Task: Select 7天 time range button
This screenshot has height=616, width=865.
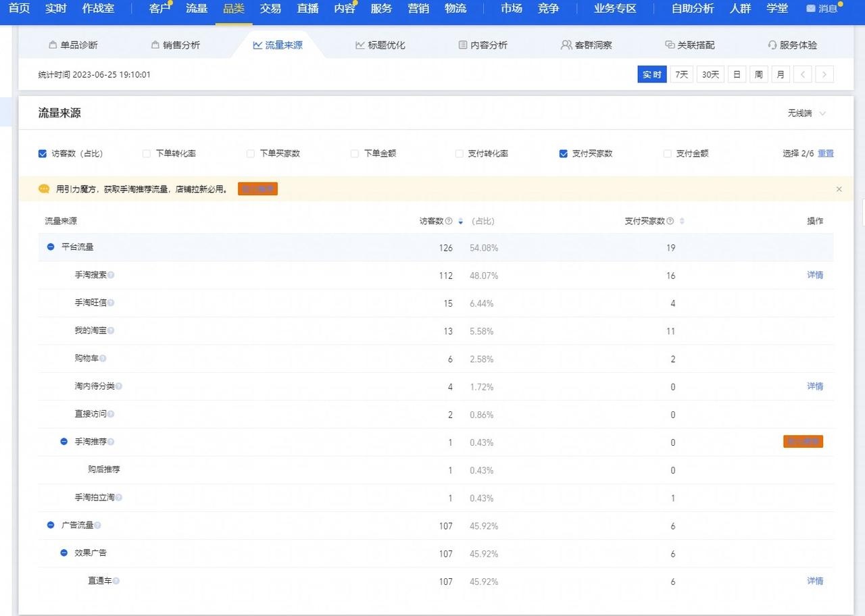Action: tap(682, 74)
